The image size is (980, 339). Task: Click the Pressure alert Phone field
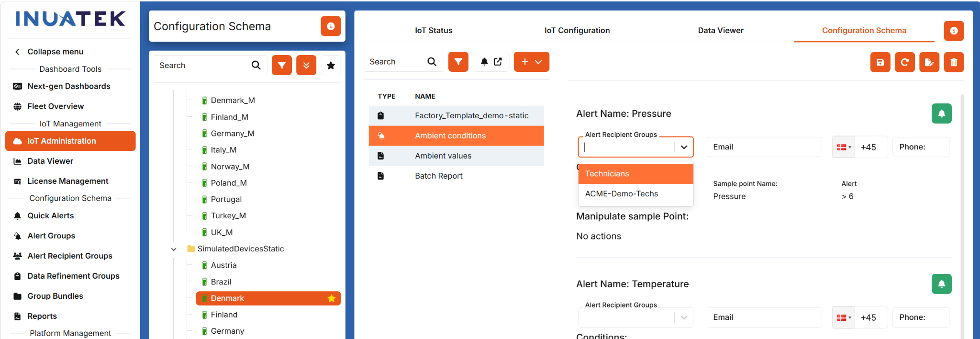pos(921,147)
